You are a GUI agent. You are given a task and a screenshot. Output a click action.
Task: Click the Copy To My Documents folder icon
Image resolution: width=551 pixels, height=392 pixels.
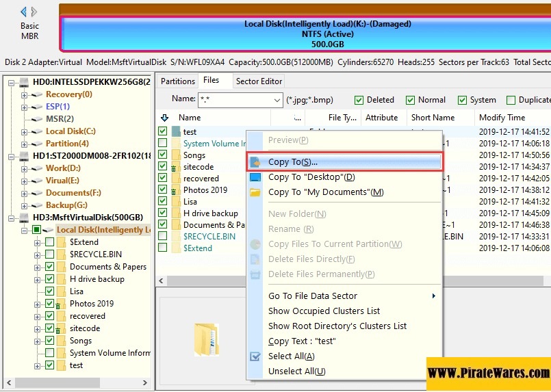(x=255, y=192)
